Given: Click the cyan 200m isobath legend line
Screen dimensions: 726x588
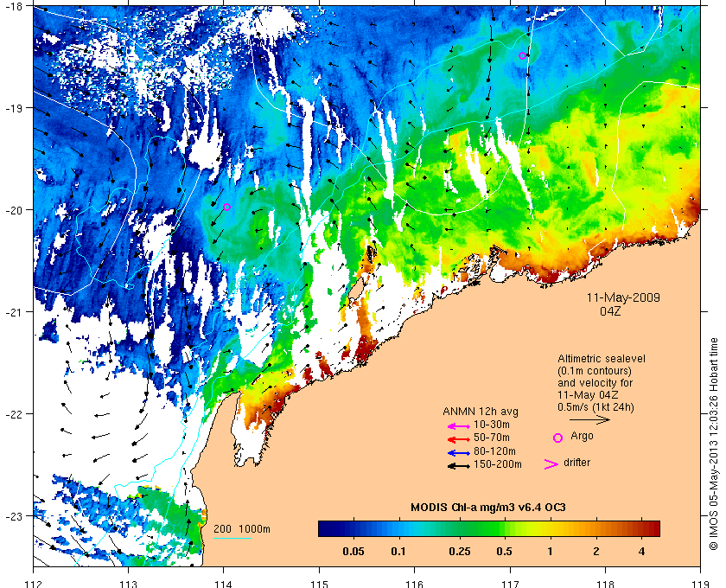Looking at the screenshot, I should (232, 539).
